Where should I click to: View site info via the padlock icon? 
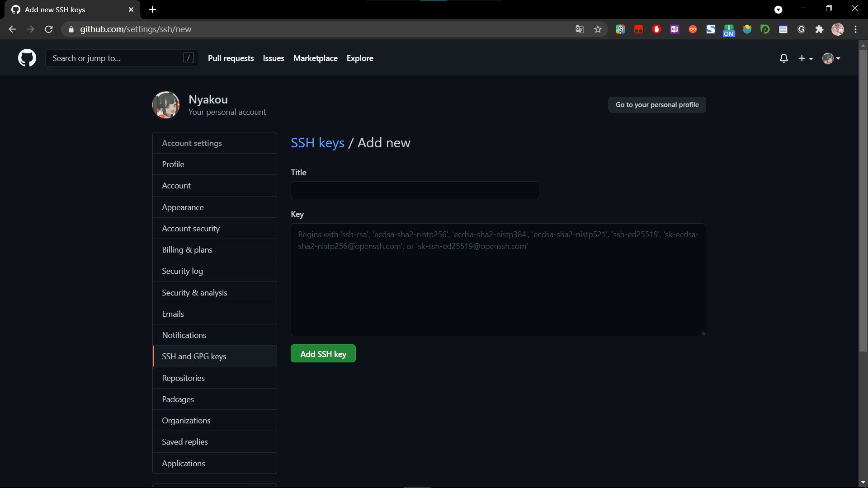point(71,29)
